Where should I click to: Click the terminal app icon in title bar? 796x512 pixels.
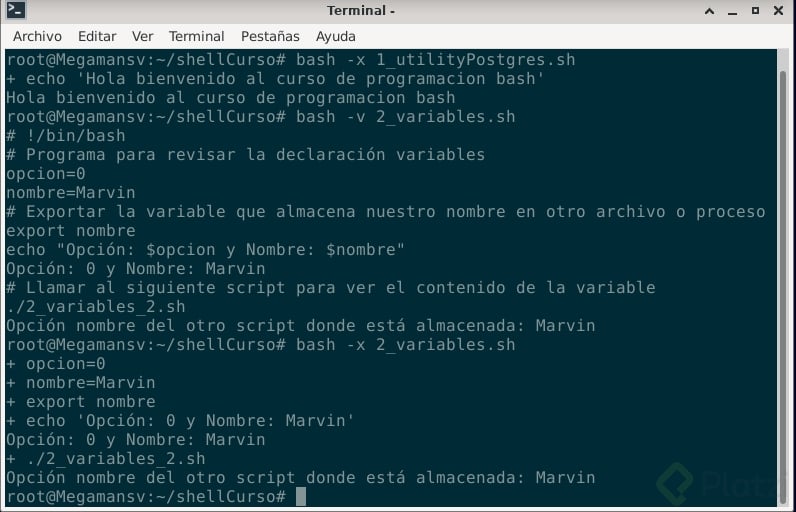(x=16, y=10)
